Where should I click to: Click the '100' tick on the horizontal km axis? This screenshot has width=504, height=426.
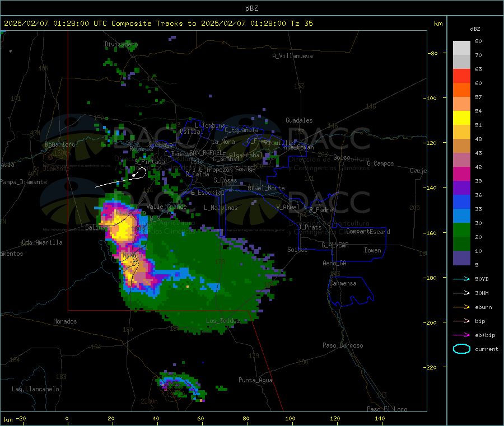[290, 418]
